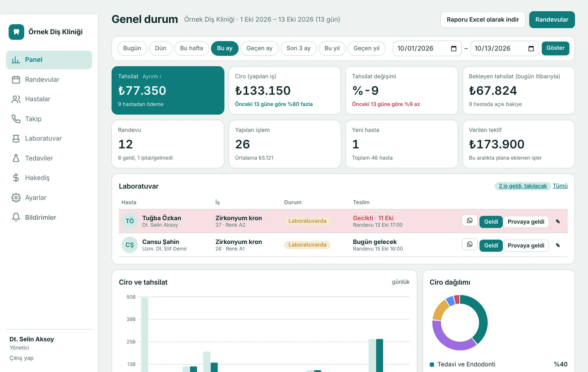Mark Cansu Şahin's job Provaya geldi
588x372 pixels.
526,245
